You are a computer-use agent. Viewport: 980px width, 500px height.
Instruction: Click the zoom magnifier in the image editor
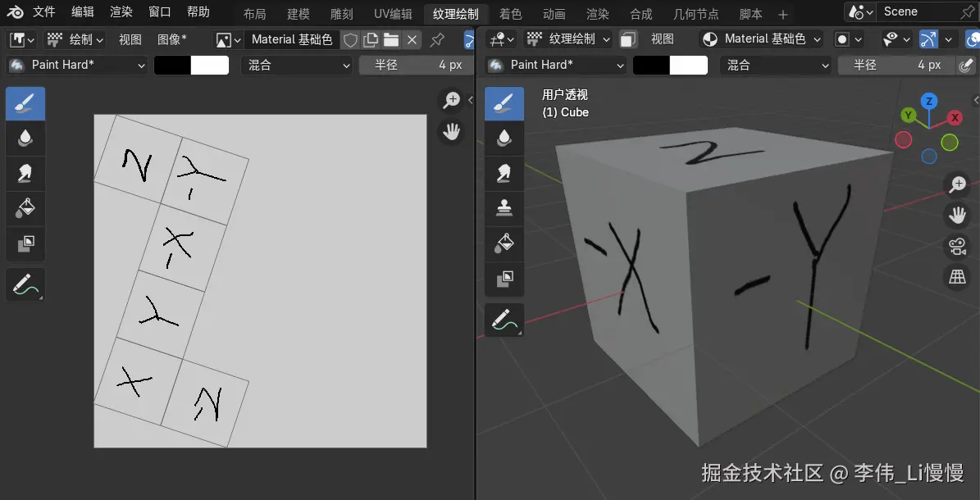[x=450, y=100]
